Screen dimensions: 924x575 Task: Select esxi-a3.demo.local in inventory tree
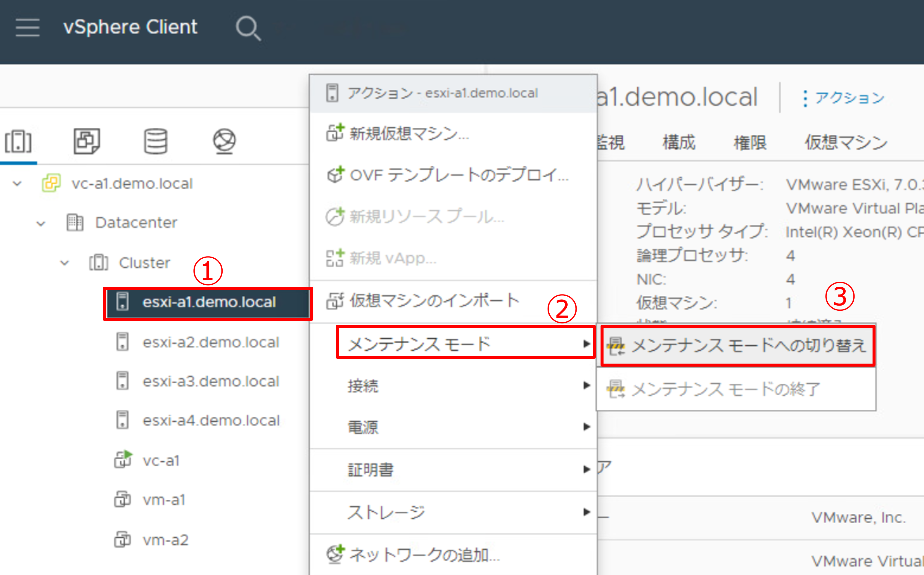(211, 381)
